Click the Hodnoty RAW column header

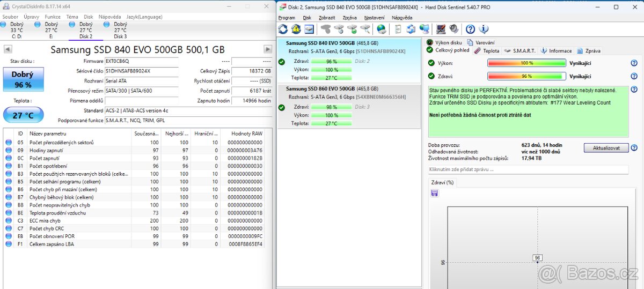point(243,133)
